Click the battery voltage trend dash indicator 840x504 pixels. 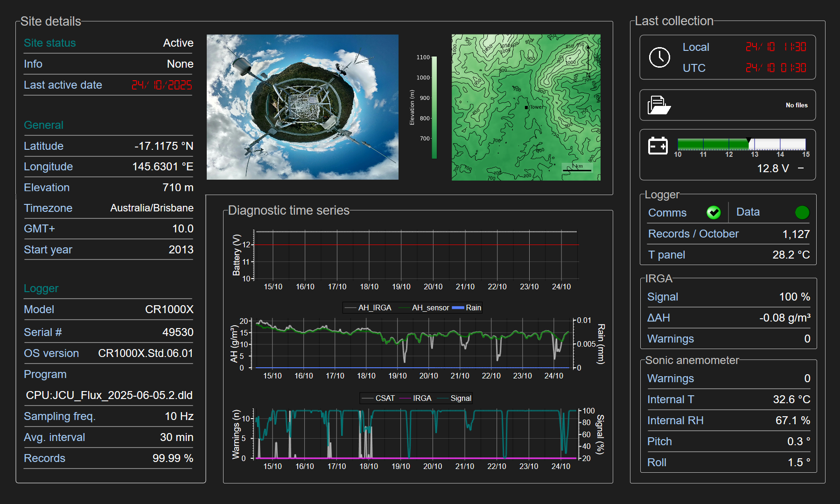(801, 168)
